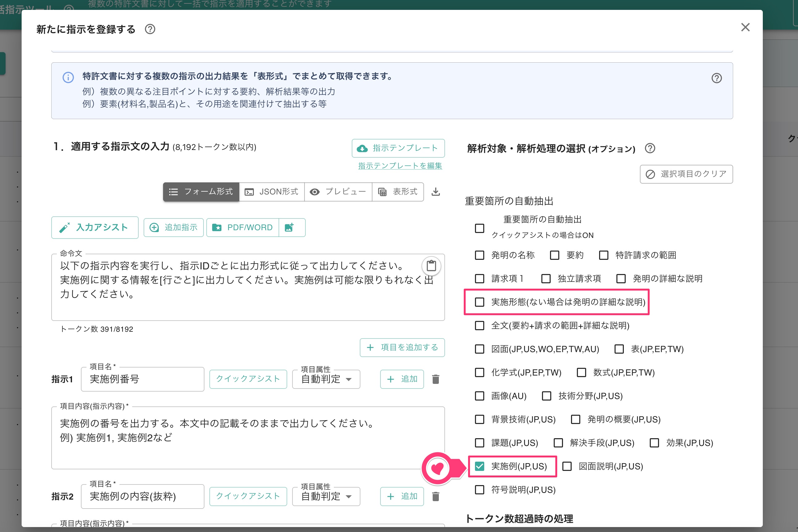Click the PDF/WORD button
798x532 pixels.
click(242, 227)
